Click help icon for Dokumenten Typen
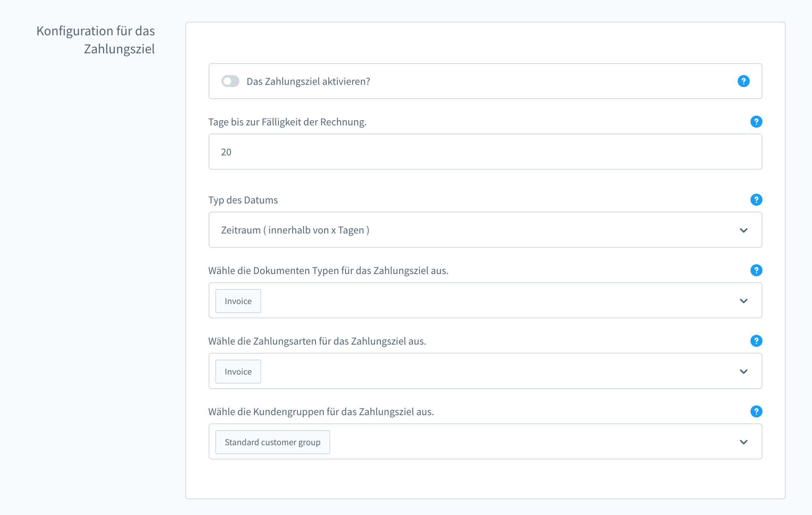Image resolution: width=812 pixels, height=515 pixels. coord(756,270)
